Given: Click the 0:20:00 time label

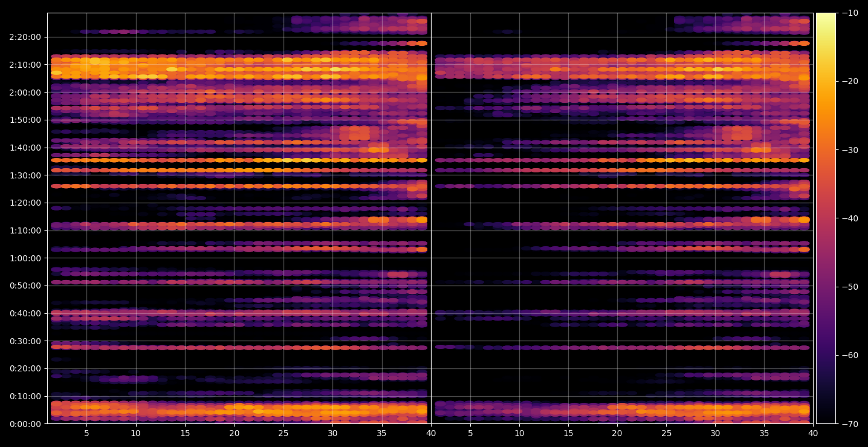Looking at the screenshot, I should [x=25, y=368].
